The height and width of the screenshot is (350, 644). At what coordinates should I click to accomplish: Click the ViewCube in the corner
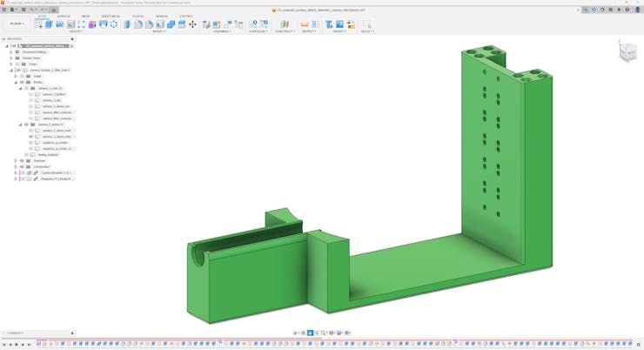click(627, 52)
